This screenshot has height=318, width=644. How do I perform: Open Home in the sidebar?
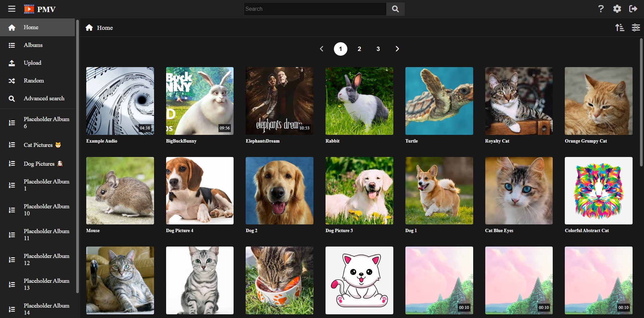point(37,27)
